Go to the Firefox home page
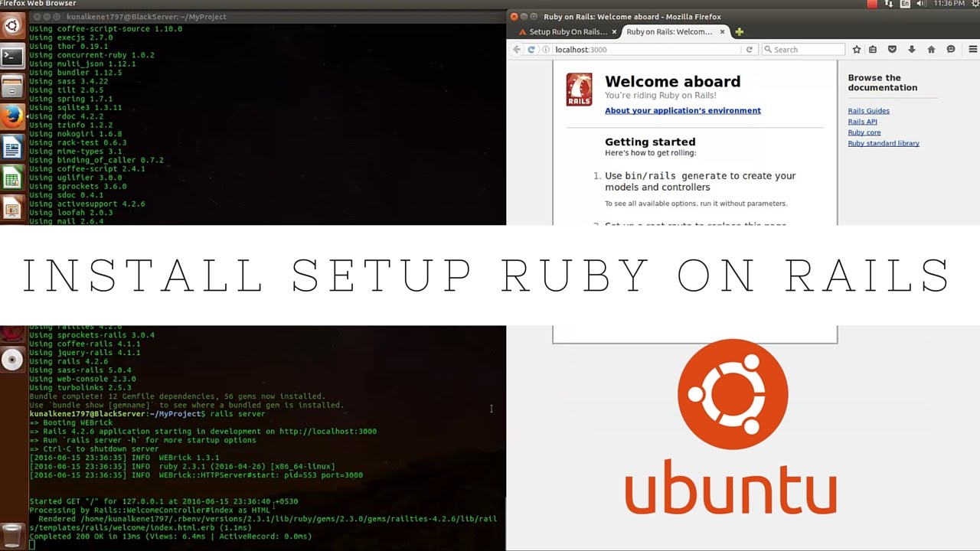Screen dimensions: 980x551 (931, 49)
